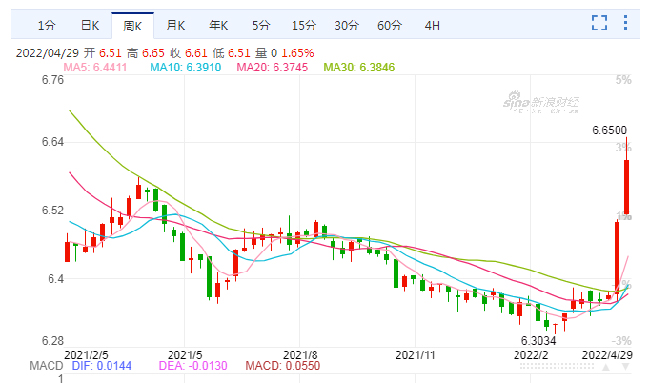Click the 6.64 price axis label
Image resolution: width=650 pixels, height=383 pixels.
pyautogui.click(x=53, y=142)
